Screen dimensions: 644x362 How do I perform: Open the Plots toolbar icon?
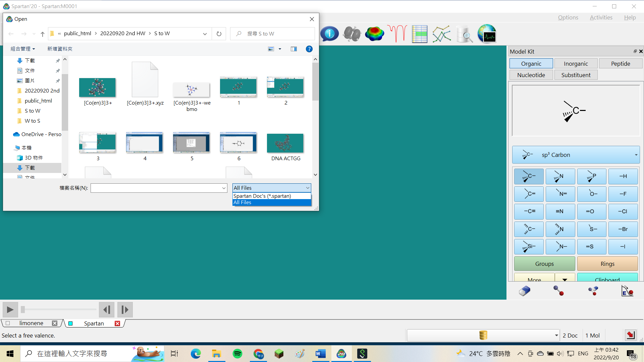click(x=442, y=34)
